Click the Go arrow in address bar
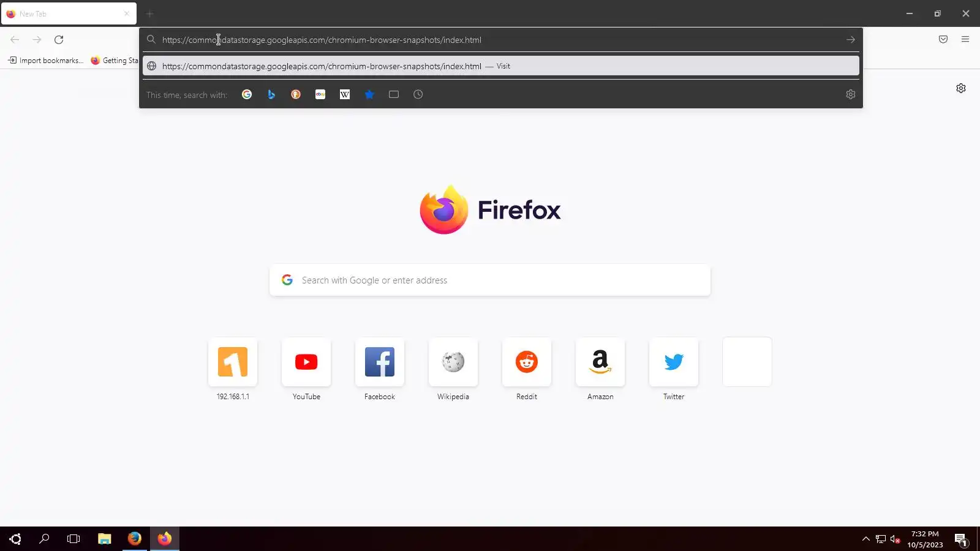Viewport: 980px width, 551px height. tap(851, 40)
